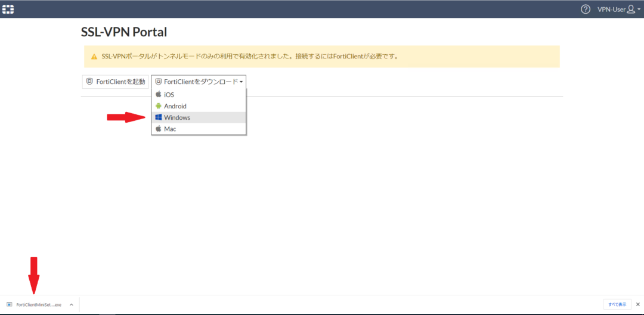
Task: Click the SSL-VPN Portal heading
Action: pos(125,32)
